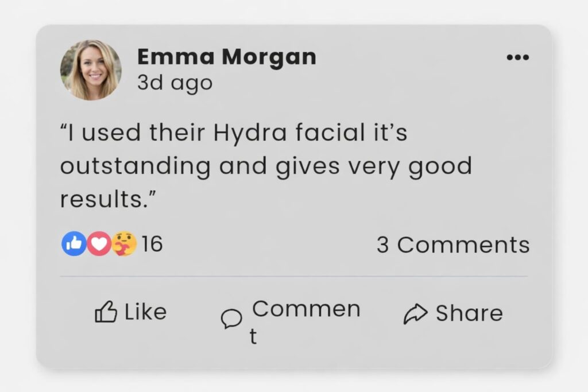Screen dimensions: 588x392
Task: Expand the '3 Comments' list
Action: 452,245
